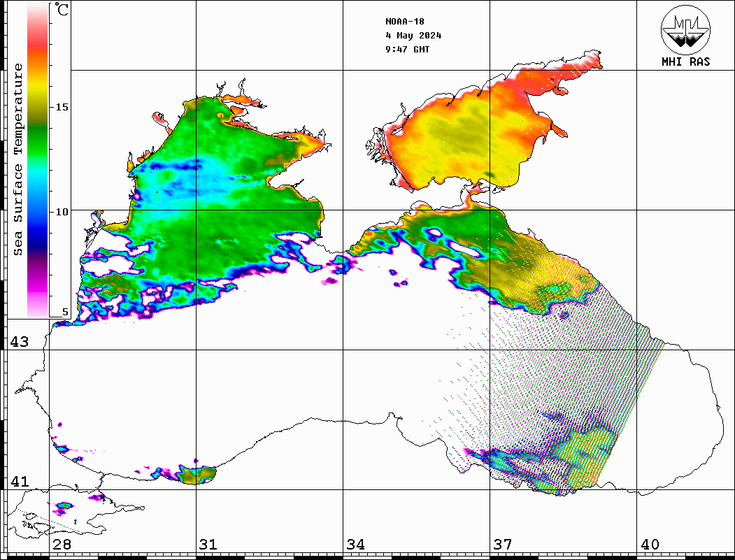Click the '5' value on color scale
The height and width of the screenshot is (560, 735).
click(x=65, y=312)
